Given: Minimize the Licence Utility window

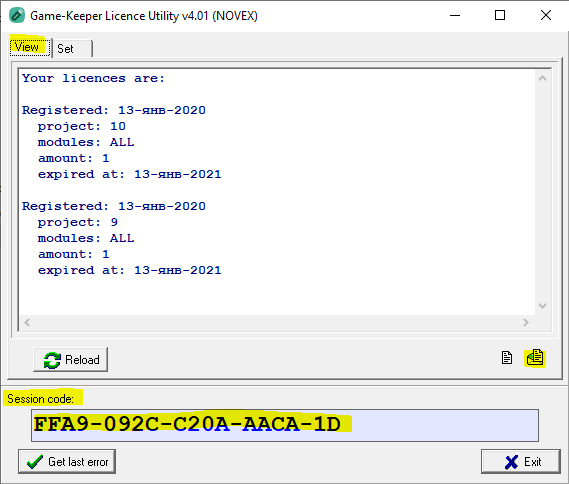Looking at the screenshot, I should (455, 15).
